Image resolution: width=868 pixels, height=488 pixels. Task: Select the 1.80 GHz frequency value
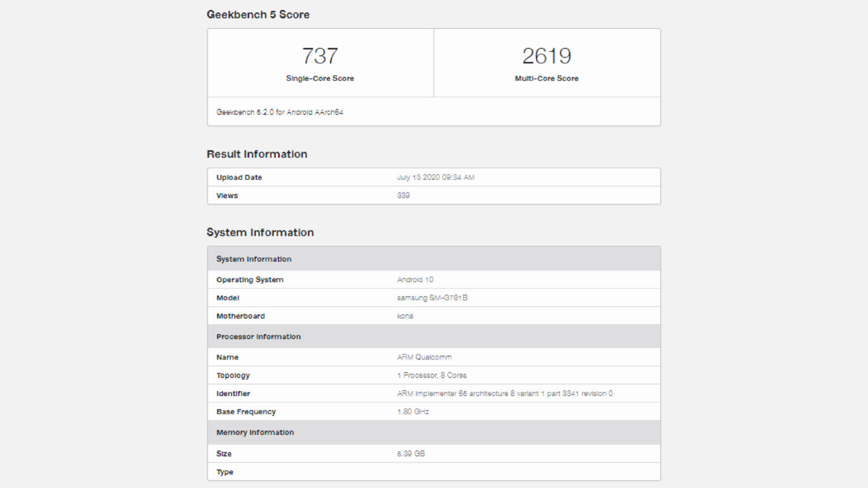click(x=413, y=412)
